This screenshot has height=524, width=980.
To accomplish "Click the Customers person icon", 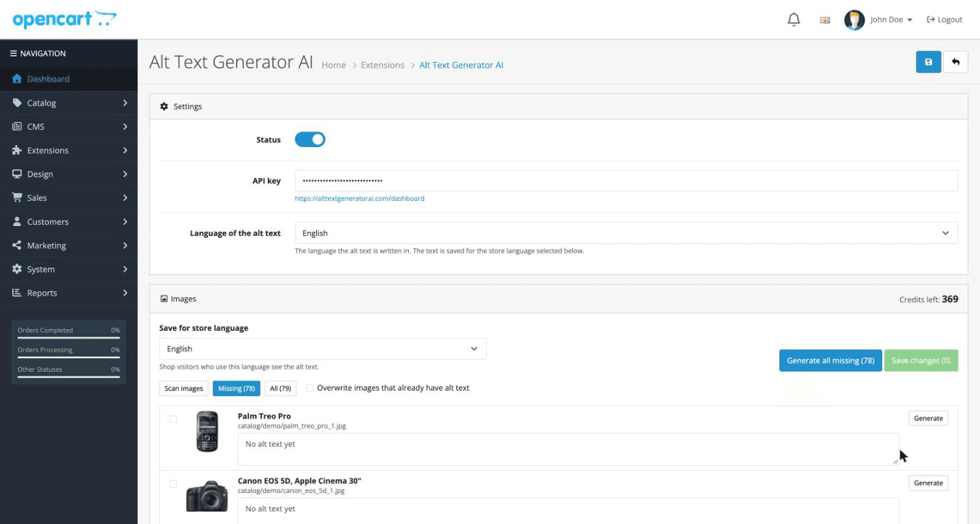I will pyautogui.click(x=17, y=222).
